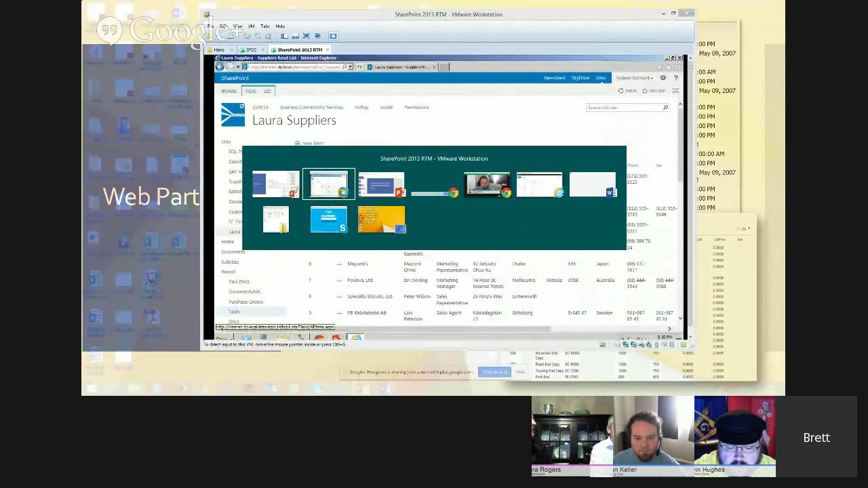Click the Laura Suppliers site logo
The height and width of the screenshot is (488, 868).
[233, 115]
